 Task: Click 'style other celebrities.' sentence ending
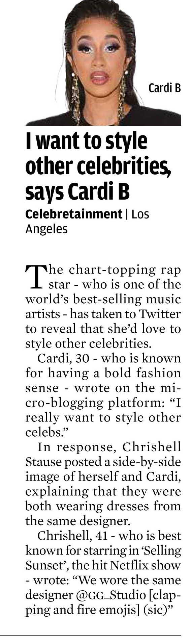click(88, 343)
